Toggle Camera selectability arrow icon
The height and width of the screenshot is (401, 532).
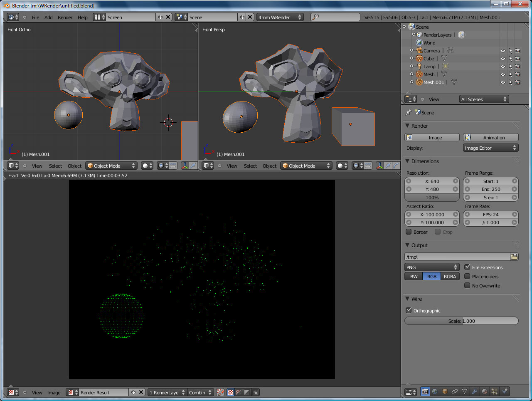510,51
